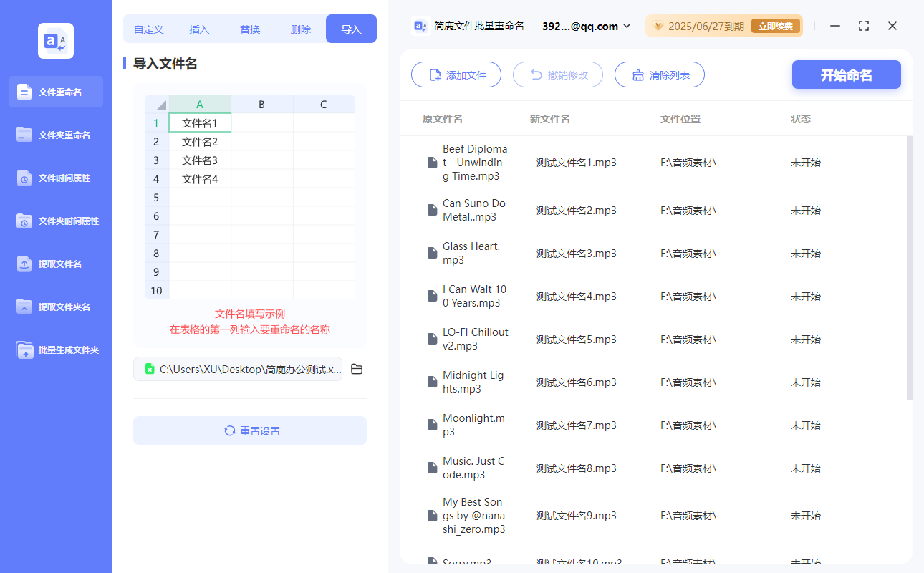Open the 提取文件名 extraction tool
Image resolution: width=924 pixels, height=573 pixels.
click(55, 264)
